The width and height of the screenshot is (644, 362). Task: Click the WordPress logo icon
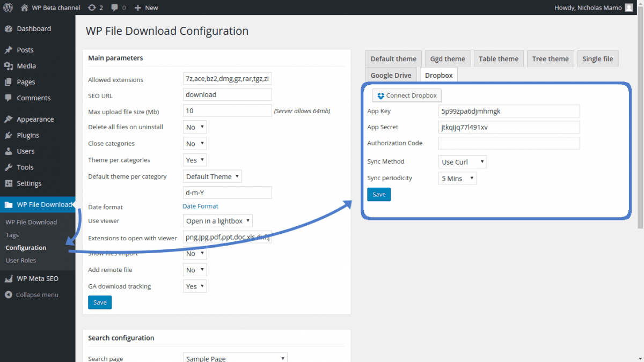[x=8, y=8]
